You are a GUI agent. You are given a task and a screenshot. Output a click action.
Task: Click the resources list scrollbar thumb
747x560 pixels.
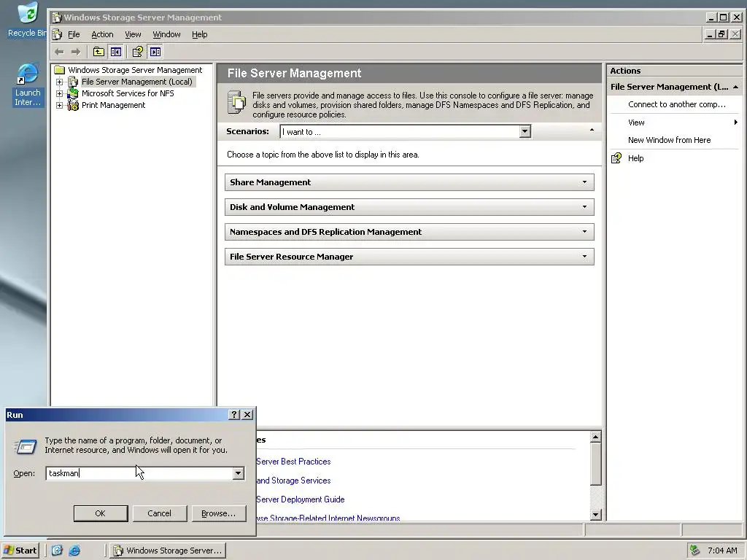point(595,463)
